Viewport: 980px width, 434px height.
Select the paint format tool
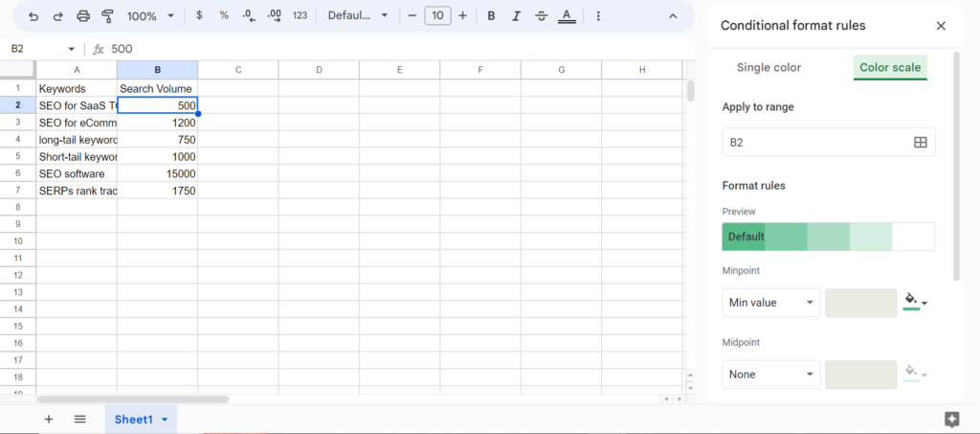pos(107,16)
